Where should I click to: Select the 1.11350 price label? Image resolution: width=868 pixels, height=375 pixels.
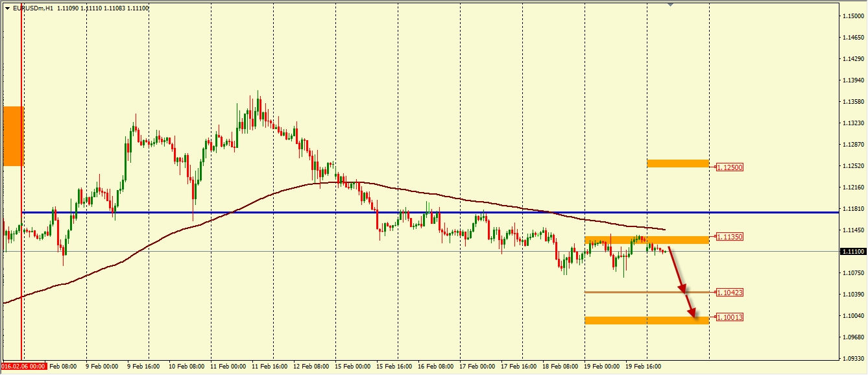click(730, 237)
